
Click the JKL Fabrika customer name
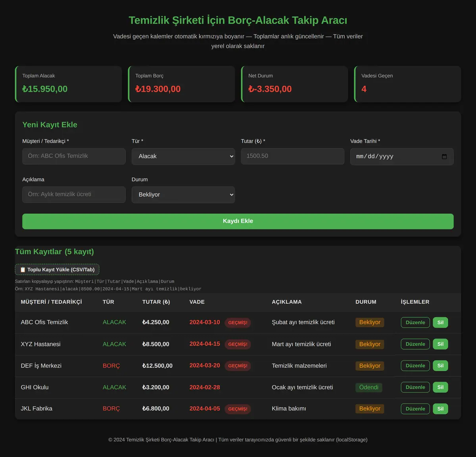(36, 409)
